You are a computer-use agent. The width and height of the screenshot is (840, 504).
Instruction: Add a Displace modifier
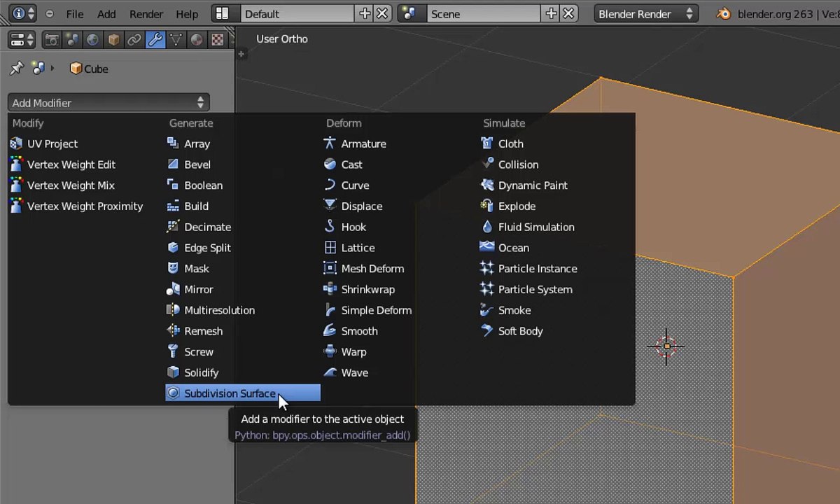click(353, 206)
